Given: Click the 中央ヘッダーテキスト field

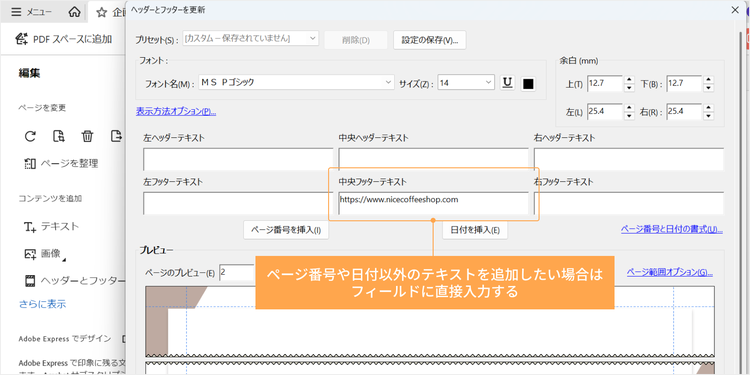Looking at the screenshot, I should coord(433,159).
